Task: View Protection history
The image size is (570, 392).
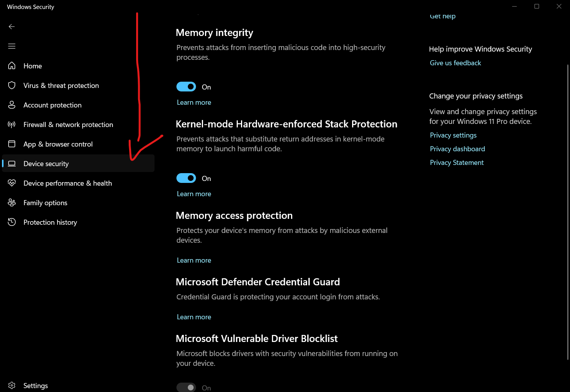Action: click(78, 222)
